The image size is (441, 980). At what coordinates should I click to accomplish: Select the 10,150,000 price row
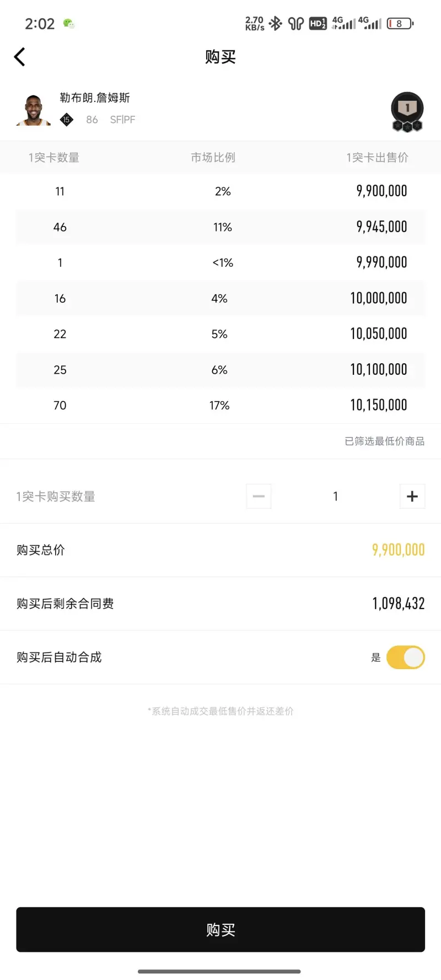coord(220,405)
